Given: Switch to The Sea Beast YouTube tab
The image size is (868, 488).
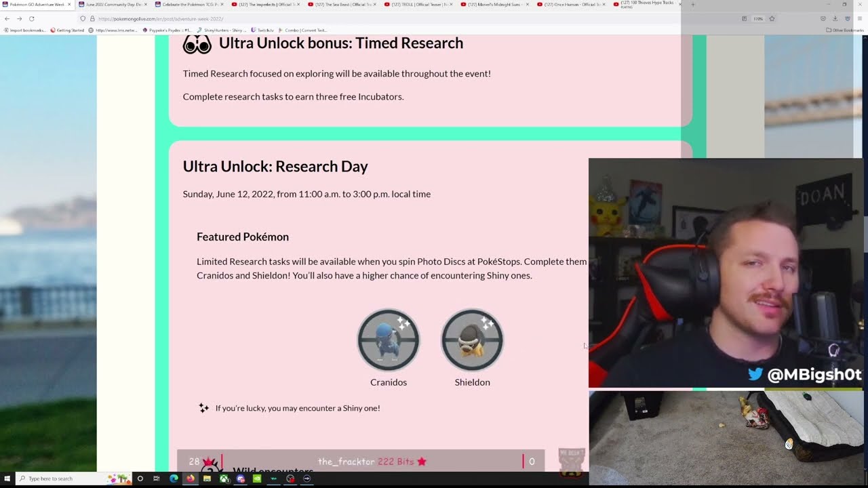Looking at the screenshot, I should click(341, 4).
